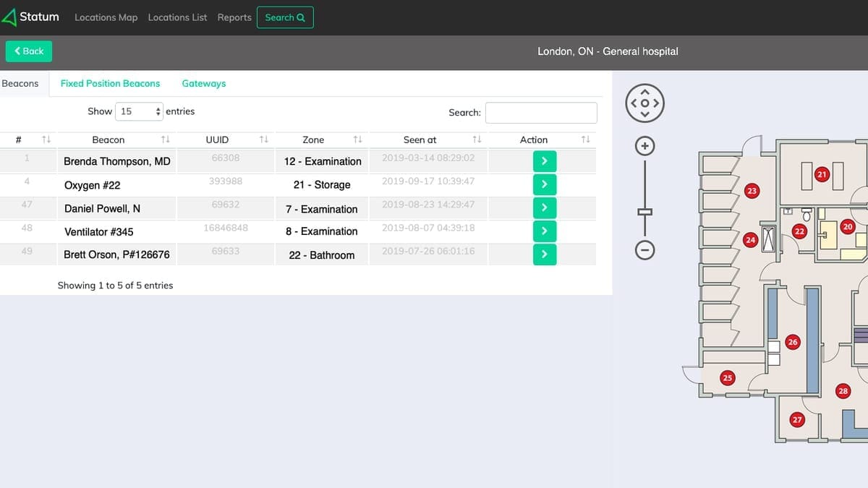Image resolution: width=868 pixels, height=488 pixels.
Task: Sort the table by Seen at column
Action: 476,140
